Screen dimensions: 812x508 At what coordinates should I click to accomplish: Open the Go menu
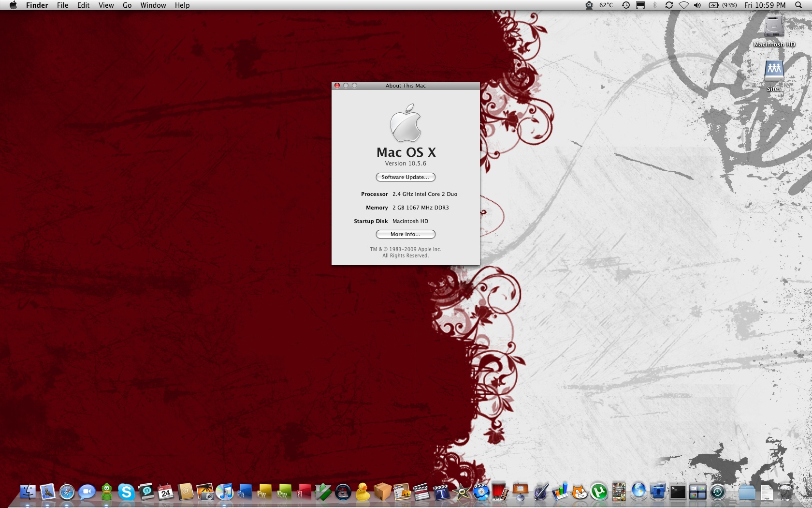(x=127, y=5)
